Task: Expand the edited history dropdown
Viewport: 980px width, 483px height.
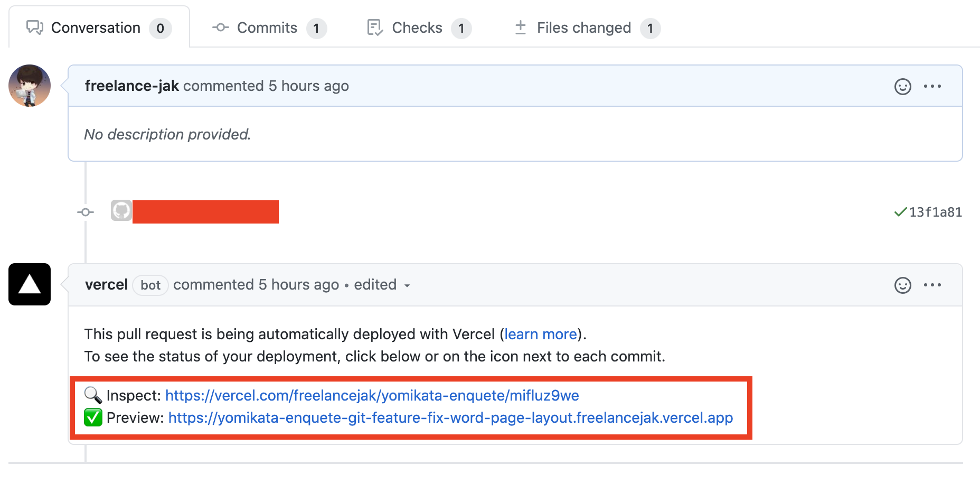Action: pos(382,285)
